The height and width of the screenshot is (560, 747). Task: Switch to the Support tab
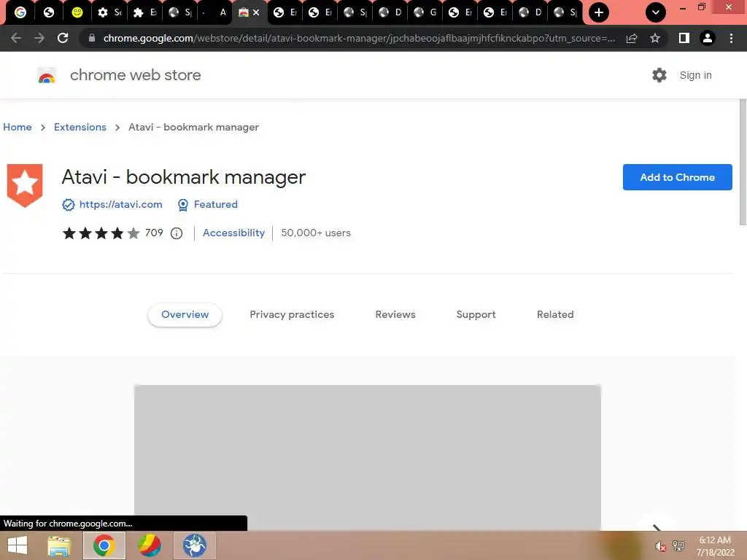476,315
